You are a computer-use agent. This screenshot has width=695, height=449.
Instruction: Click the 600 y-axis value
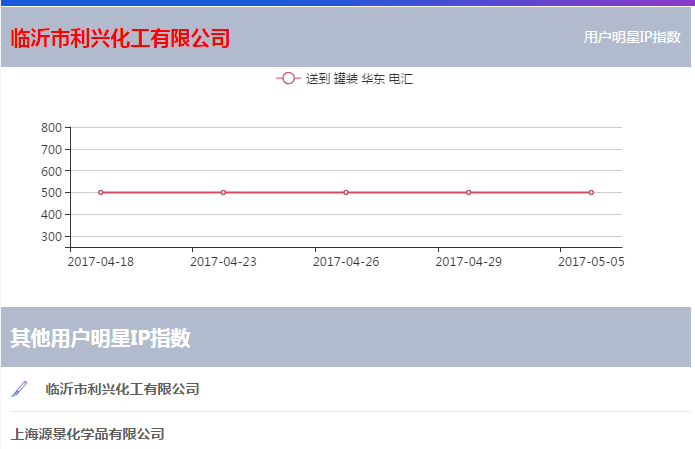point(51,171)
